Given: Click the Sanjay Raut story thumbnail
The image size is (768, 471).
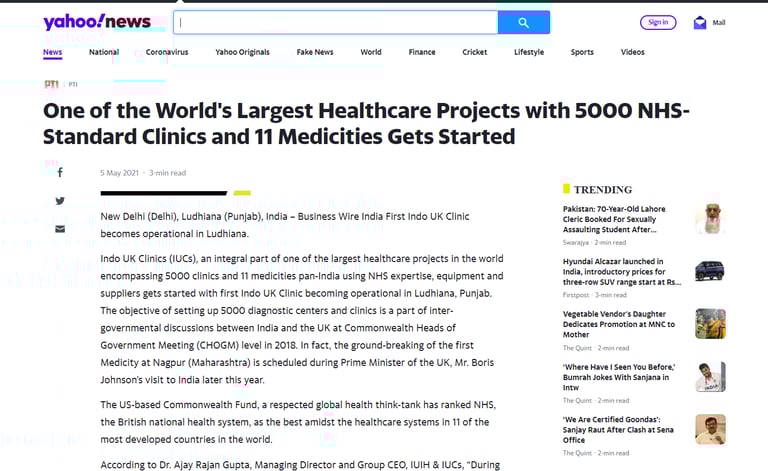Looking at the screenshot, I should pos(710,429).
